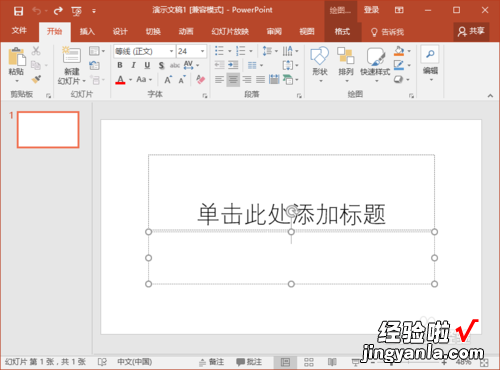
Task: Toggle center alignment
Action: point(233,80)
